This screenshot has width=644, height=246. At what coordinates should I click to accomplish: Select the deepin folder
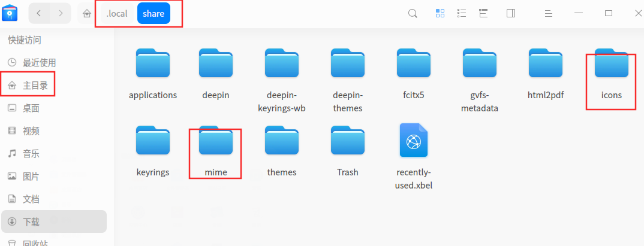click(216, 74)
